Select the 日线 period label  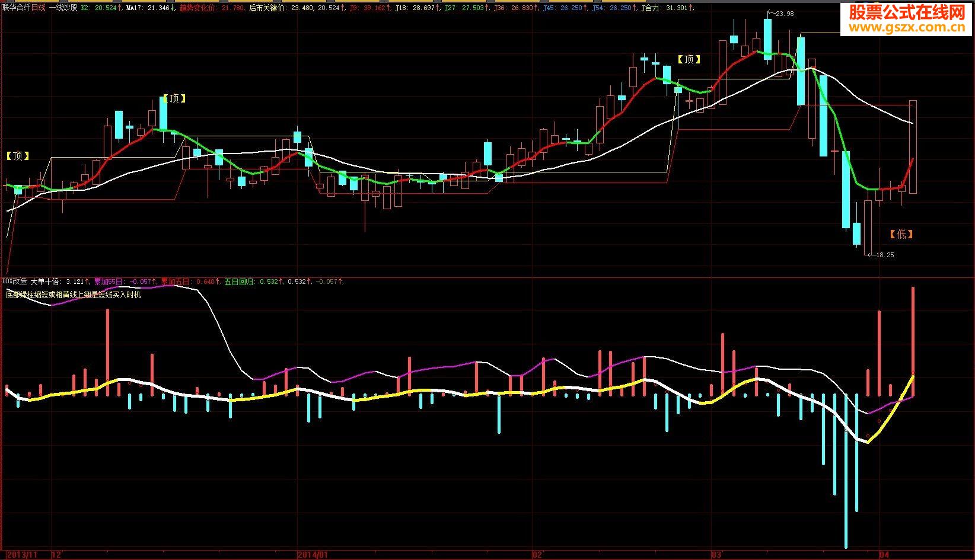coord(38,8)
